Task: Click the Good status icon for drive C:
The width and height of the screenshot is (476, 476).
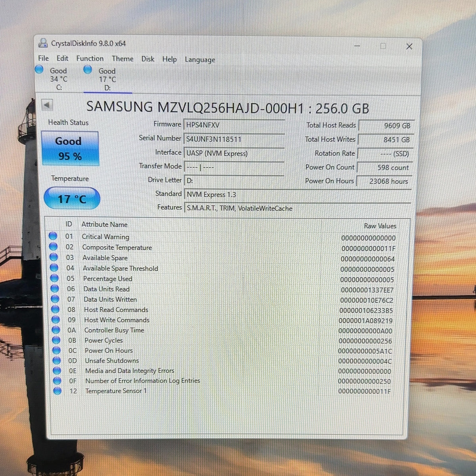Action: click(39, 69)
